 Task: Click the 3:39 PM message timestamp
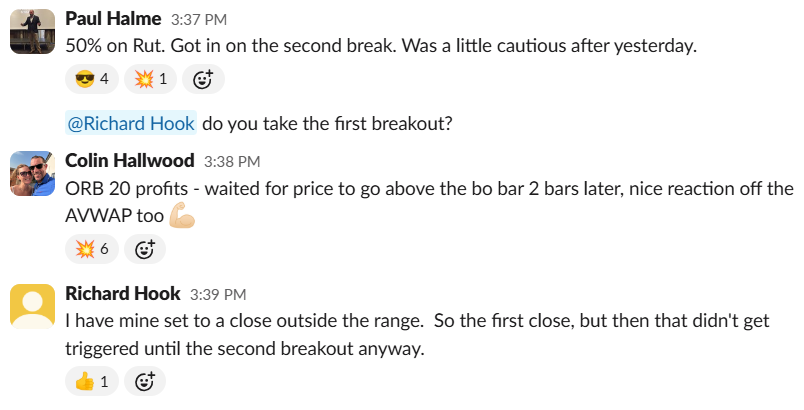tap(217, 294)
